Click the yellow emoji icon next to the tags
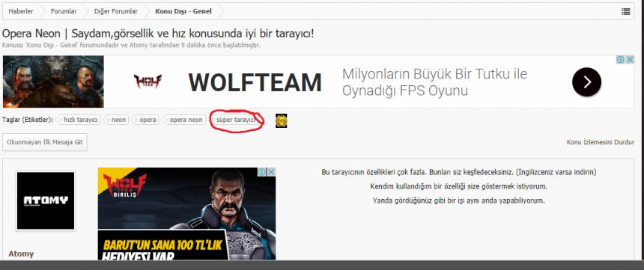 tap(282, 120)
